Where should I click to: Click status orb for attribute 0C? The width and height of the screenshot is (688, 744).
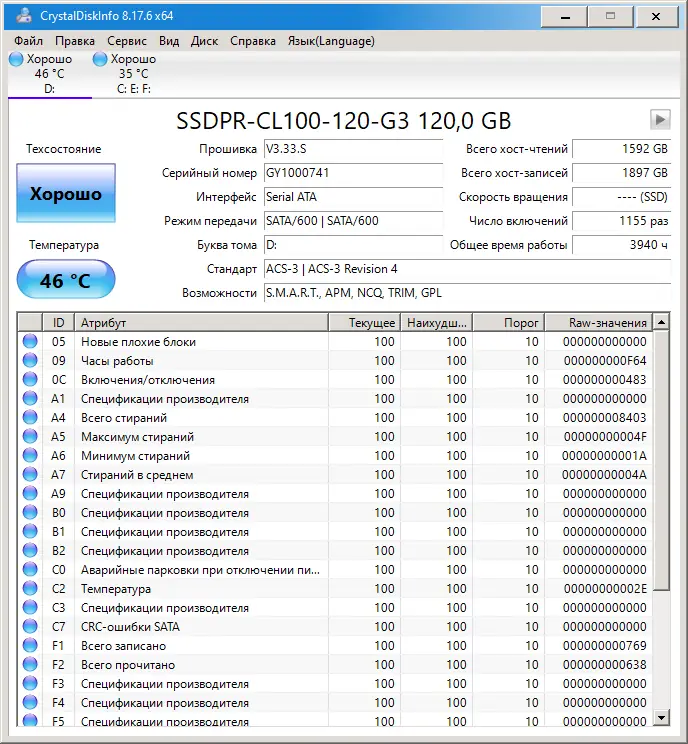(30, 379)
